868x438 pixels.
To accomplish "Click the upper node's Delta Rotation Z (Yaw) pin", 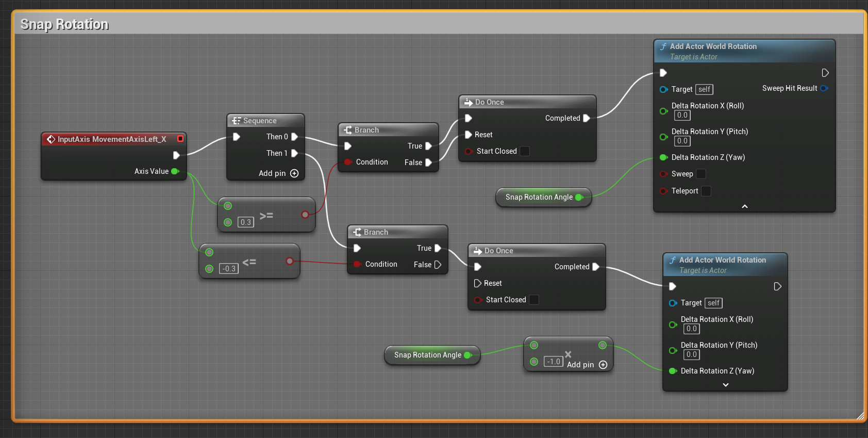I will pos(663,157).
